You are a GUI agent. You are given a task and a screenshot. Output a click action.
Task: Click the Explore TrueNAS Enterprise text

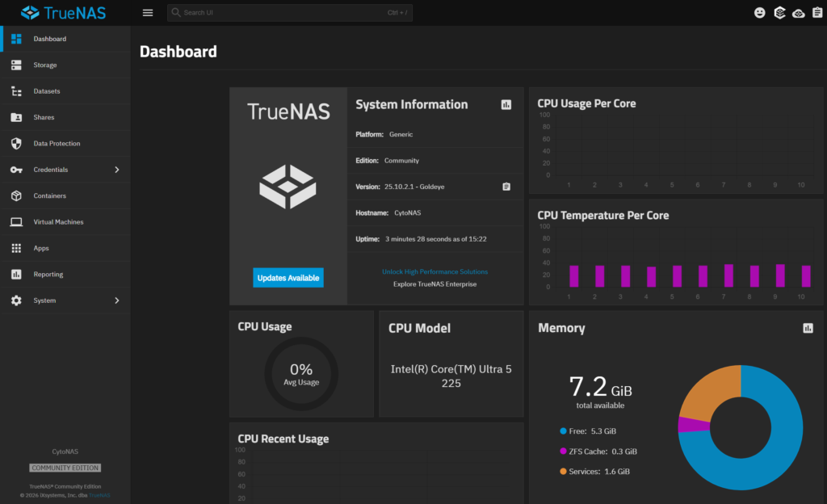tap(434, 284)
